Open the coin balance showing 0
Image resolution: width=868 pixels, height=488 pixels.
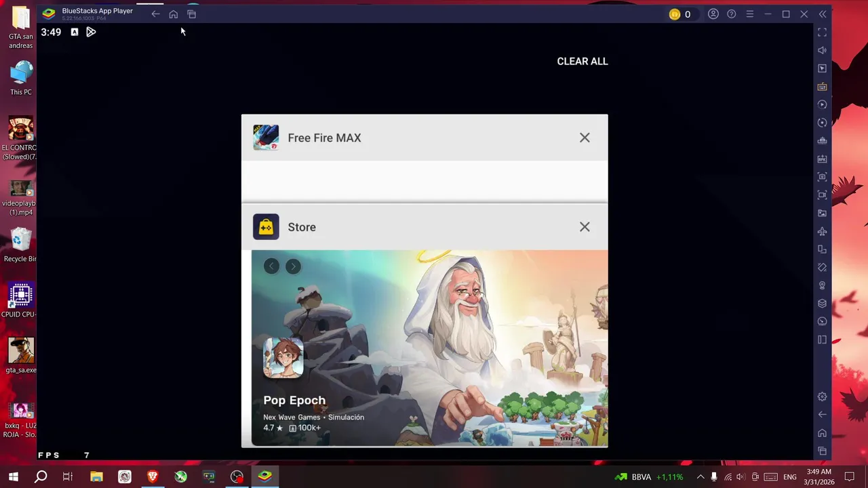tap(680, 14)
